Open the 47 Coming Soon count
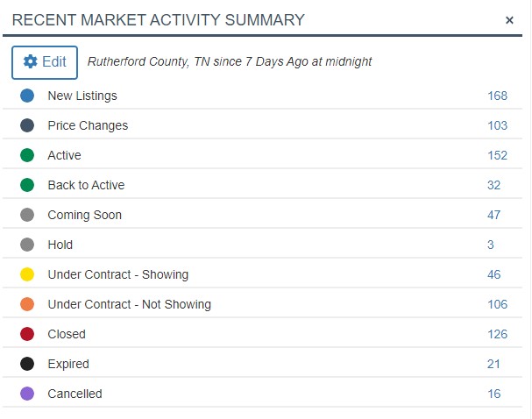The width and height of the screenshot is (532, 419). coord(494,215)
